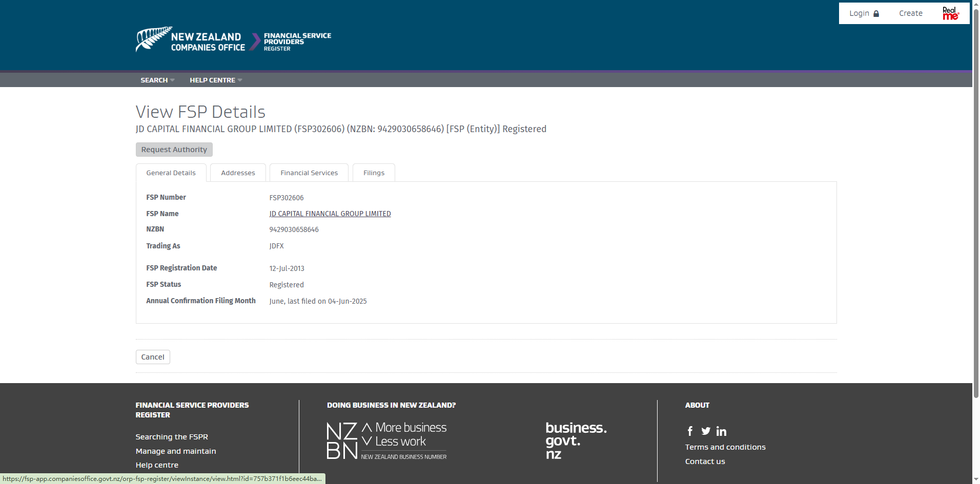Image resolution: width=980 pixels, height=484 pixels.
Task: Open the NZBN More business Less work logo
Action: pyautogui.click(x=386, y=440)
